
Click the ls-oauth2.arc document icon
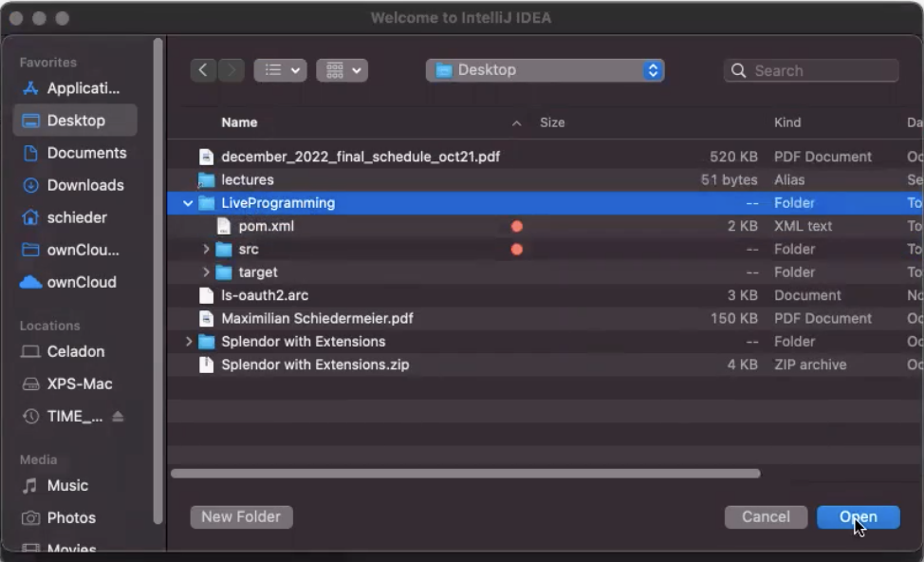[206, 295]
